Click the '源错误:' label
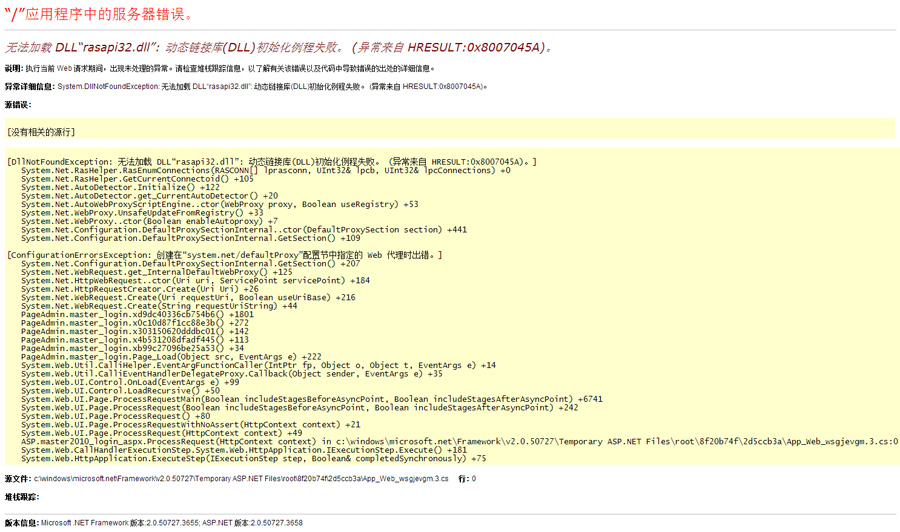 [x=18, y=105]
